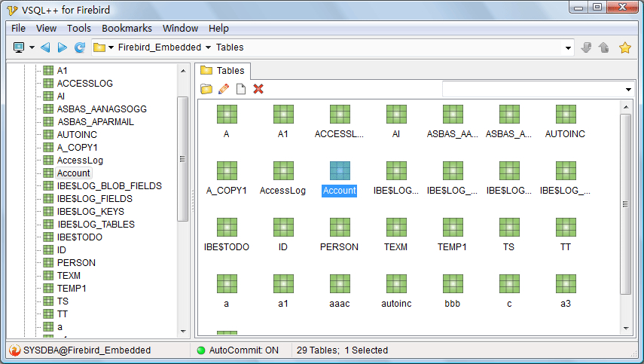This screenshot has height=364, width=644.
Task: Open the Tools menu
Action: pyautogui.click(x=79, y=28)
